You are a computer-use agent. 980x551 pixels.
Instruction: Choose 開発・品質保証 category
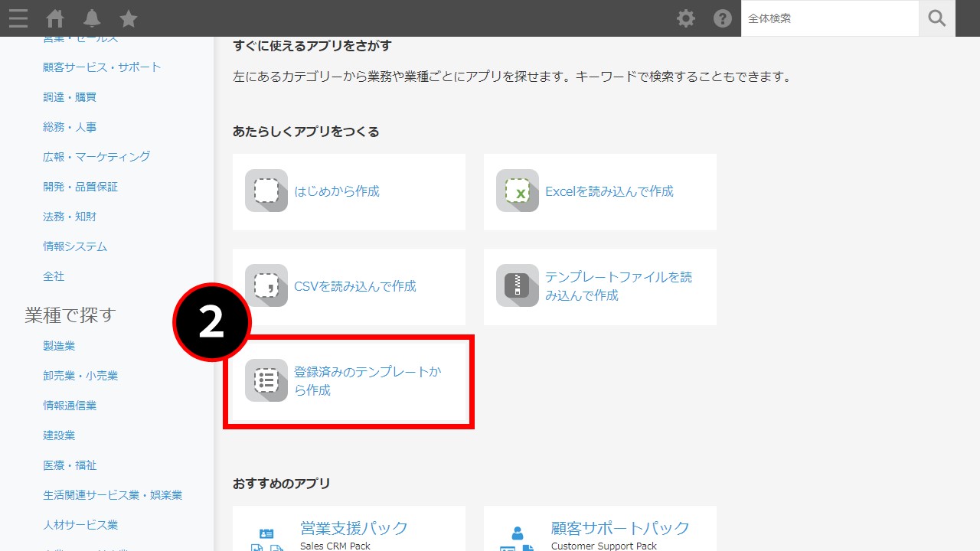[80, 187]
